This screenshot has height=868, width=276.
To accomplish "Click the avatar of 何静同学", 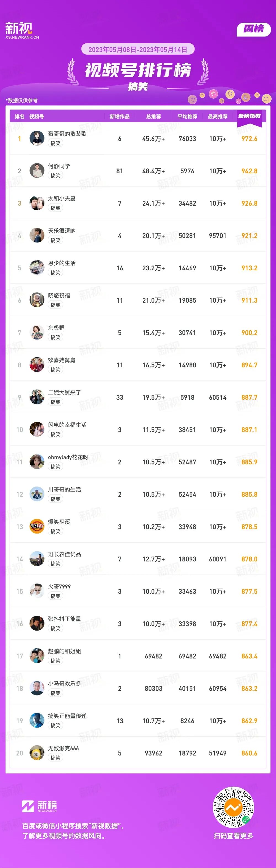I will click(37, 171).
